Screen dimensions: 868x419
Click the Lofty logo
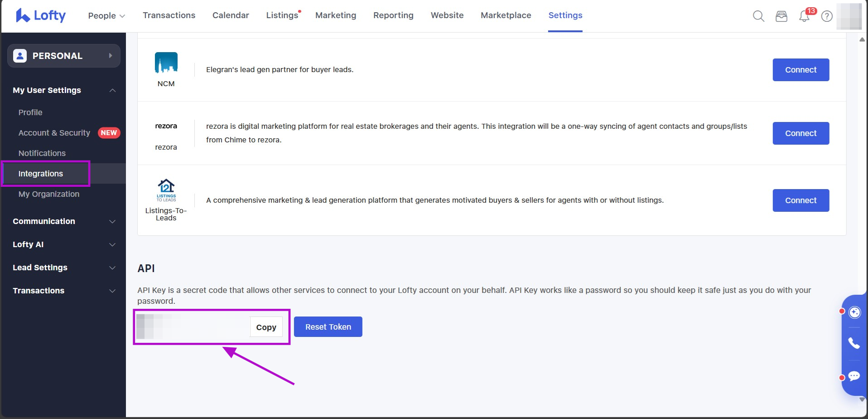click(x=41, y=15)
